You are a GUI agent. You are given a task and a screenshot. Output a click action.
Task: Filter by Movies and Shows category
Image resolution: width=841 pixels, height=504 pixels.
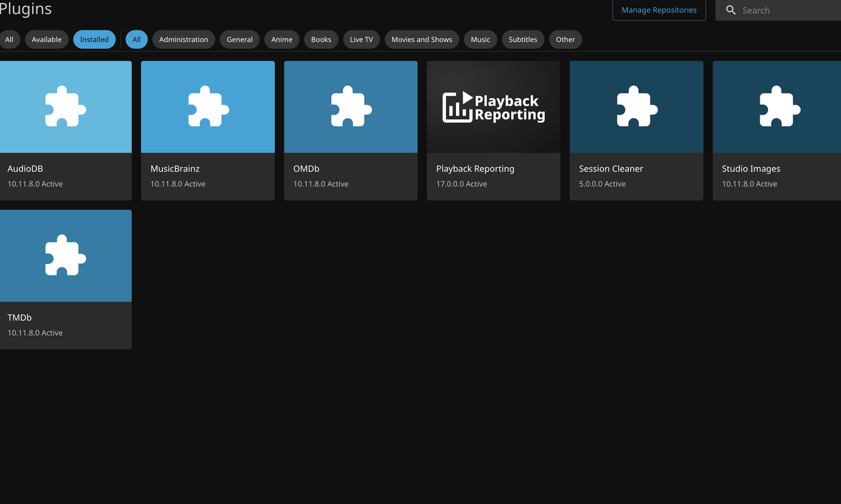(x=422, y=39)
